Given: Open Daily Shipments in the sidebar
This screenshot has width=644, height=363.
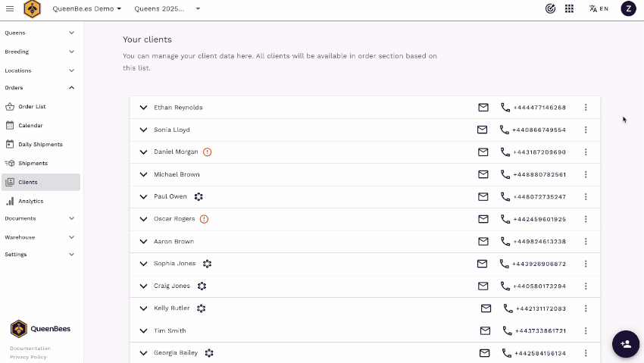Looking at the screenshot, I should click(40, 144).
